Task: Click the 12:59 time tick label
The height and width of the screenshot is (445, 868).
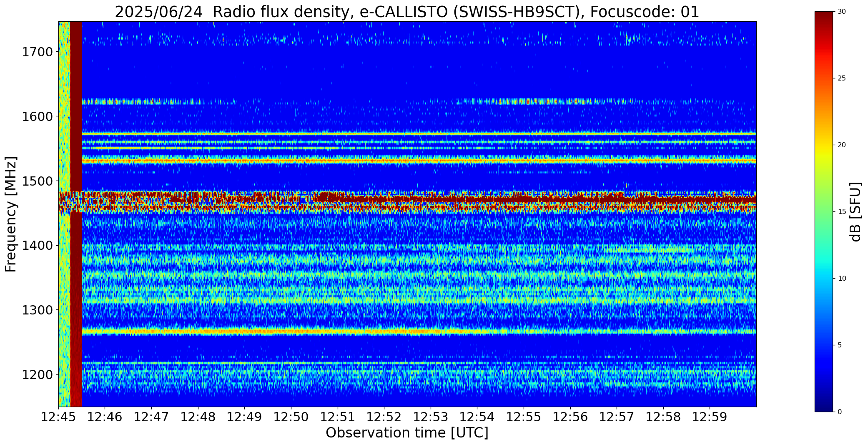Action: tap(710, 417)
